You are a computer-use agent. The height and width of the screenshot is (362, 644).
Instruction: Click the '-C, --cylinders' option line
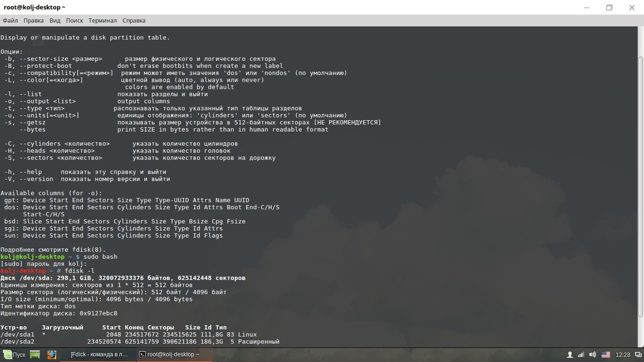121,144
